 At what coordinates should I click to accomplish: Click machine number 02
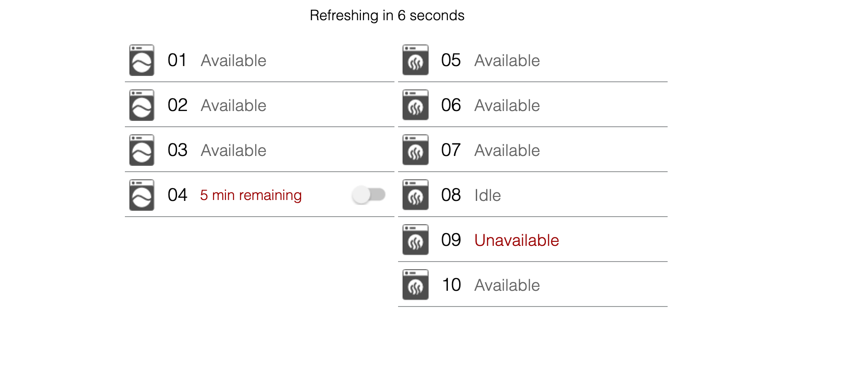pos(177,105)
